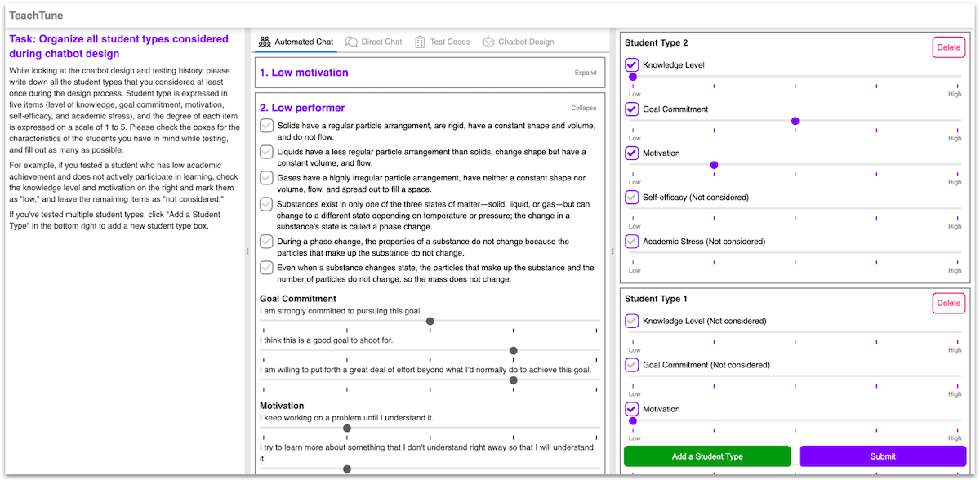980x480 pixels.
Task: Click Motivation slider handle in Student Type 1
Action: coord(633,421)
